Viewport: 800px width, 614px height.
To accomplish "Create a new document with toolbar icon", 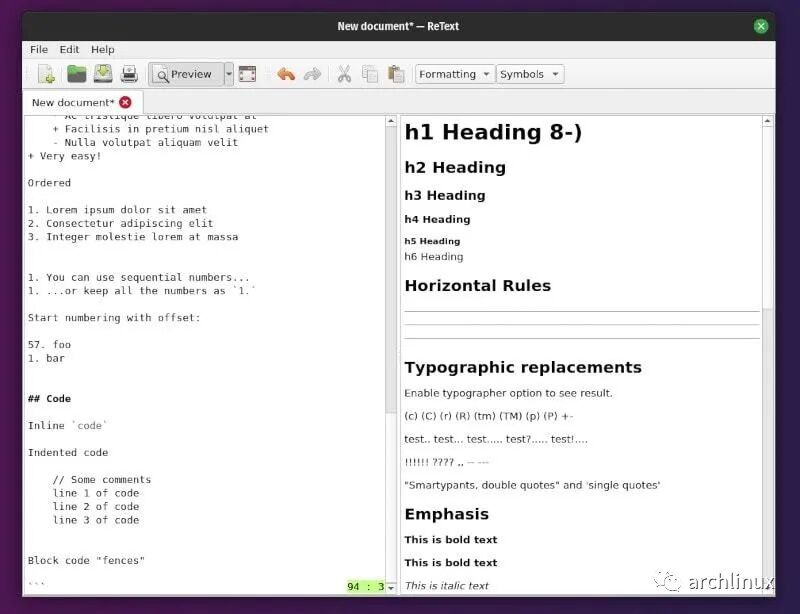I will click(x=47, y=75).
